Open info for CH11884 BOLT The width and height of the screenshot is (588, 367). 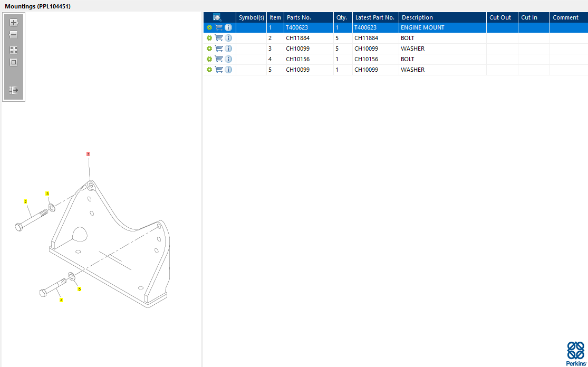point(228,38)
